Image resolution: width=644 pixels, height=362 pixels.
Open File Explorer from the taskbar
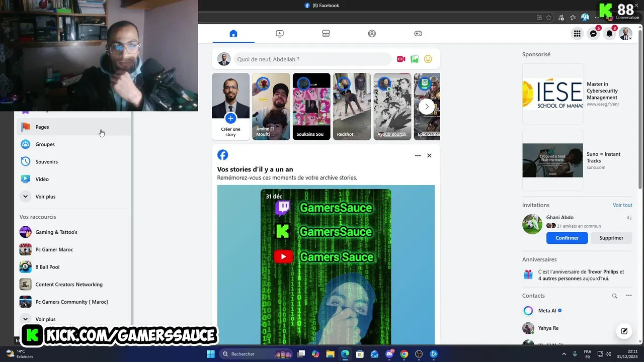pos(330,354)
